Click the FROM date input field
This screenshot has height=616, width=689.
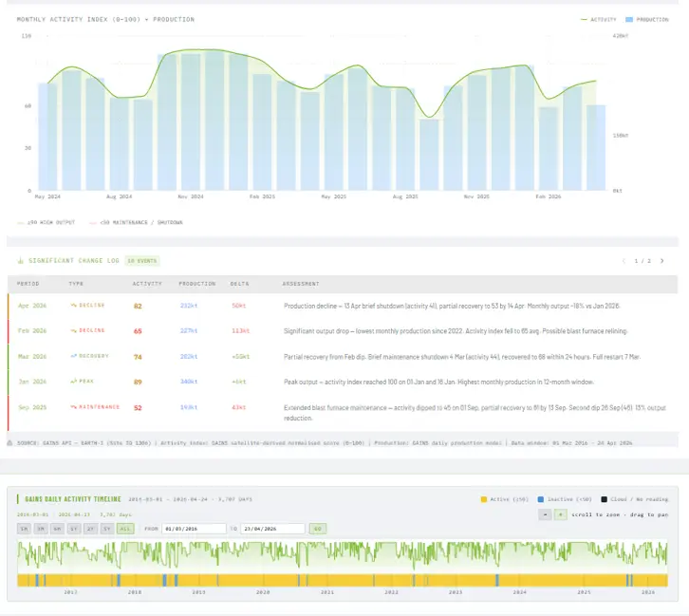pos(194,529)
